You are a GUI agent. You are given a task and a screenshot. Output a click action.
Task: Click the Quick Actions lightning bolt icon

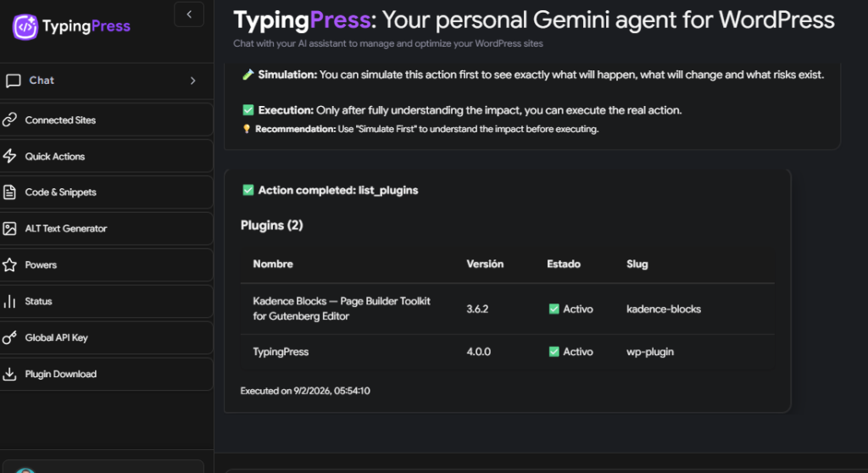click(10, 157)
